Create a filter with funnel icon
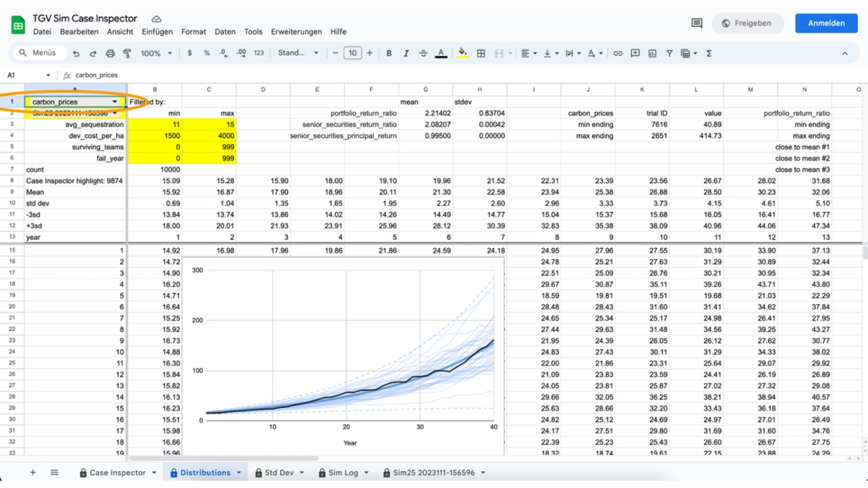868x488 pixels. point(669,53)
